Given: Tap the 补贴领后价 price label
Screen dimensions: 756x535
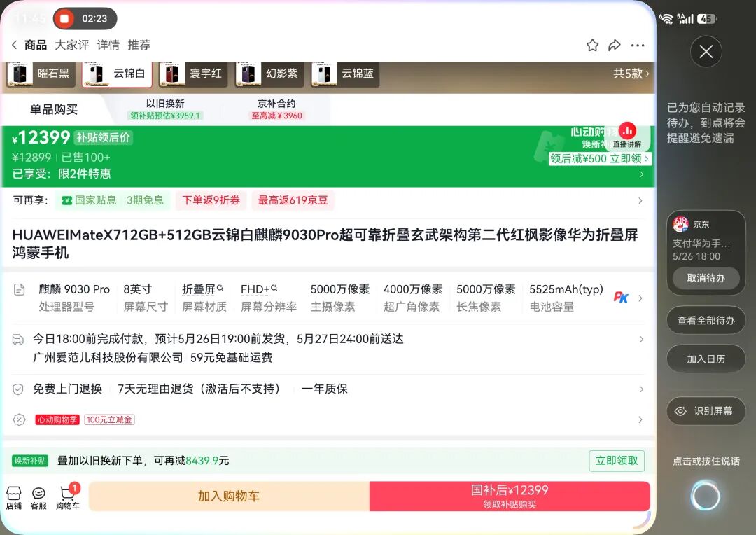Looking at the screenshot, I should pyautogui.click(x=103, y=137).
